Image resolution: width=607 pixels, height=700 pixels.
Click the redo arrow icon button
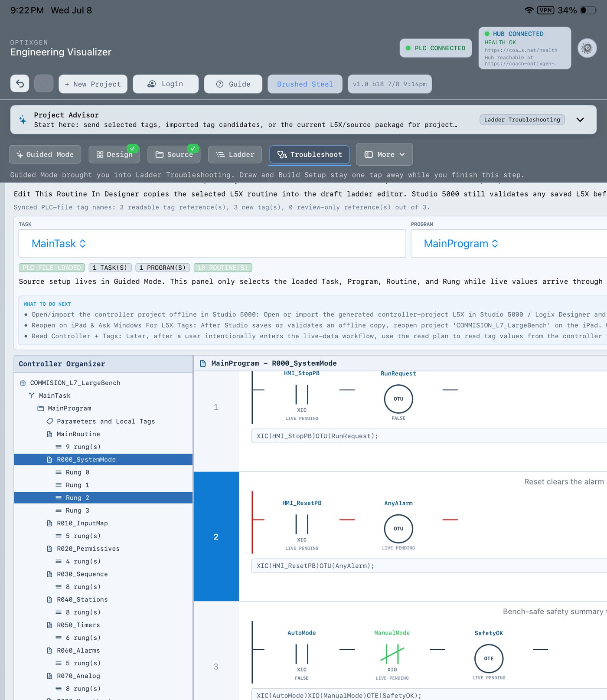[44, 84]
